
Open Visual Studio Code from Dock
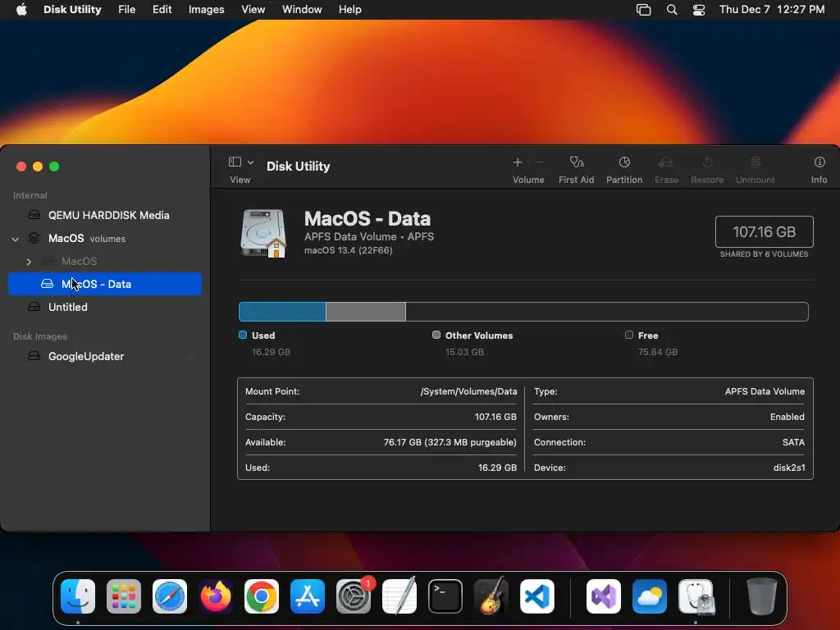coord(536,596)
